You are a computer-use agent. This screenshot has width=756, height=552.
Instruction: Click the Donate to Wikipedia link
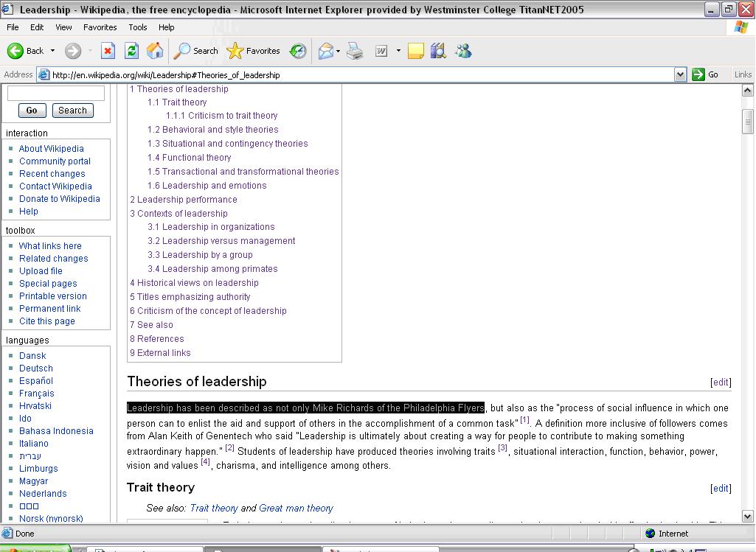point(60,199)
